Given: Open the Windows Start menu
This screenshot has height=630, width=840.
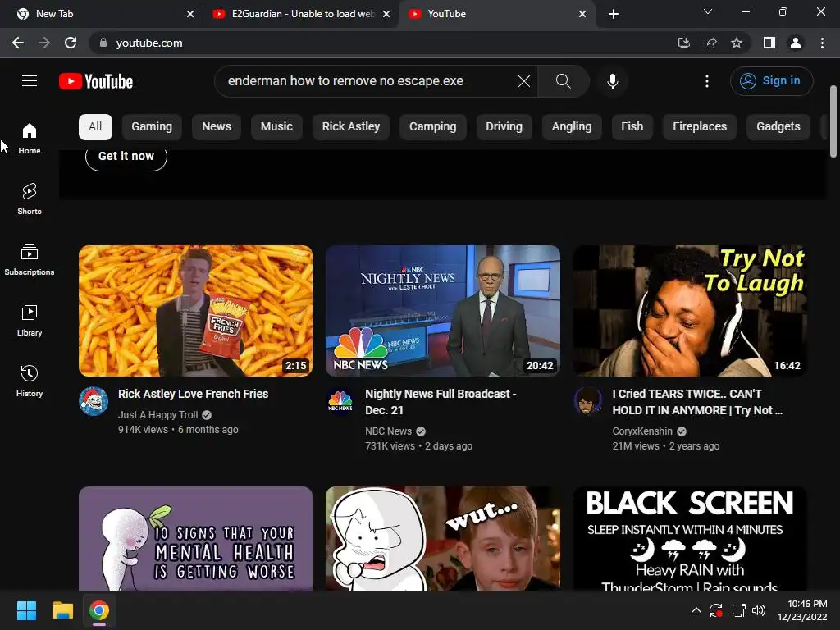Looking at the screenshot, I should coord(26,610).
